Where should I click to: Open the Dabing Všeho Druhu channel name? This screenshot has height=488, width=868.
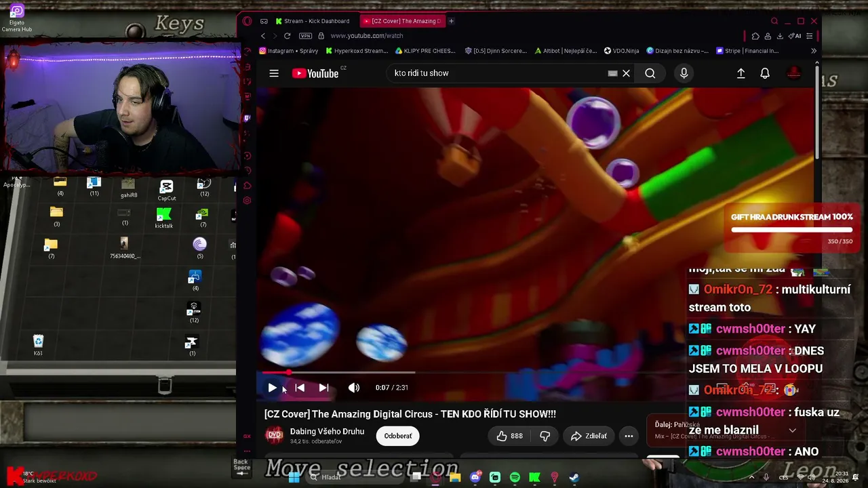point(327,431)
